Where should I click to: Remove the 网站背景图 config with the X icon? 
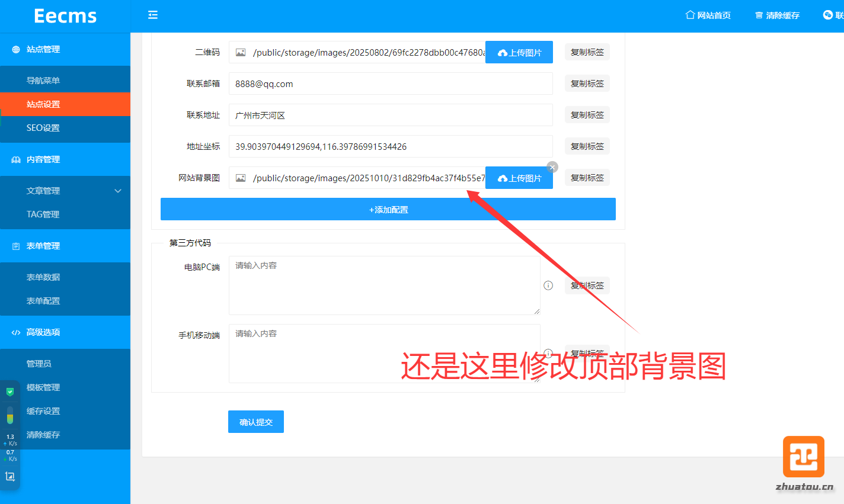[552, 167]
